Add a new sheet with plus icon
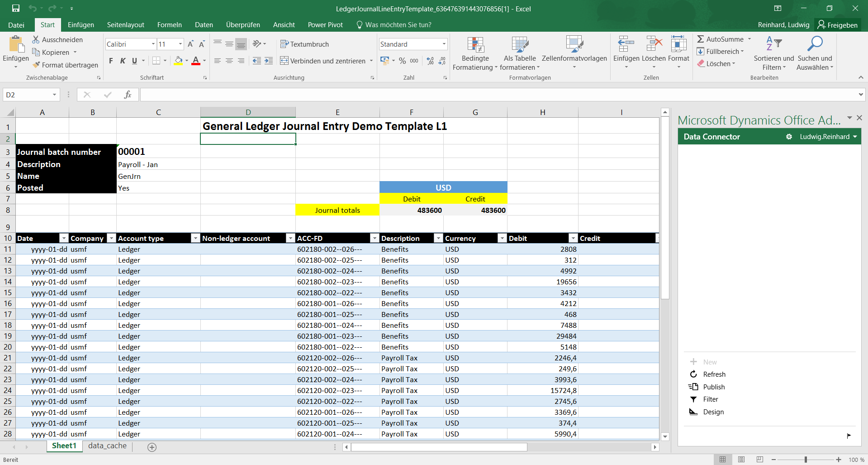This screenshot has width=868, height=465. click(152, 447)
